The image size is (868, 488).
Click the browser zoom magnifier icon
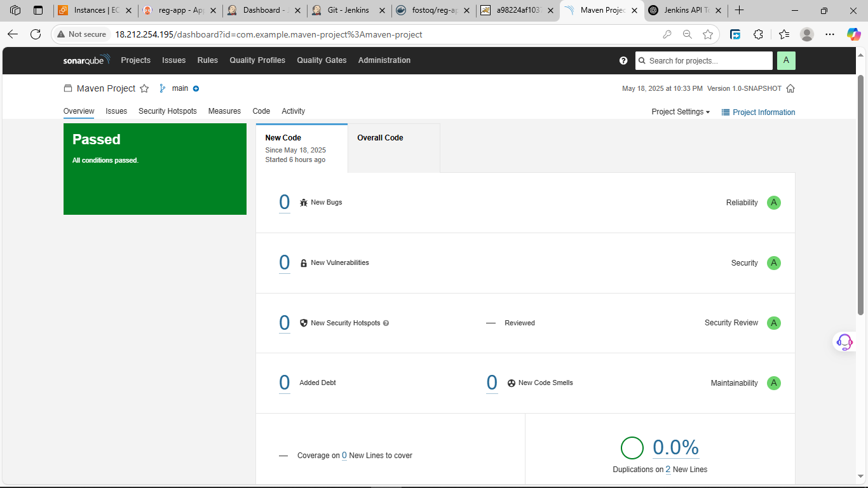687,34
